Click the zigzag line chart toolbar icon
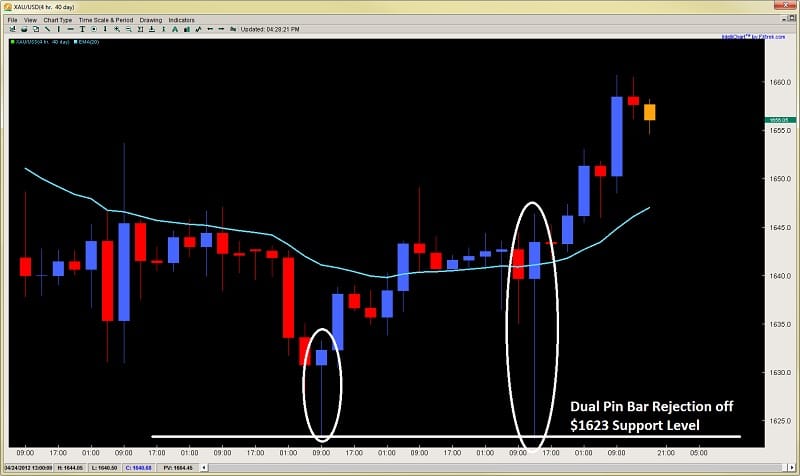800x476 pixels. (x=198, y=29)
